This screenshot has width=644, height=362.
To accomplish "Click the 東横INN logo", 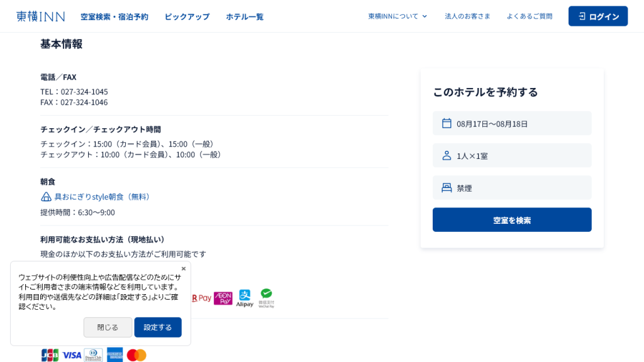I will (41, 16).
